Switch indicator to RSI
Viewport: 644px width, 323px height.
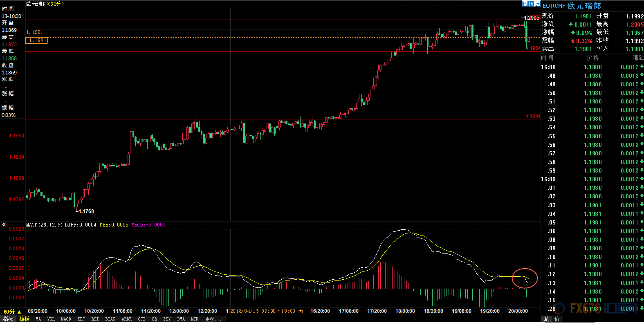pos(95,319)
